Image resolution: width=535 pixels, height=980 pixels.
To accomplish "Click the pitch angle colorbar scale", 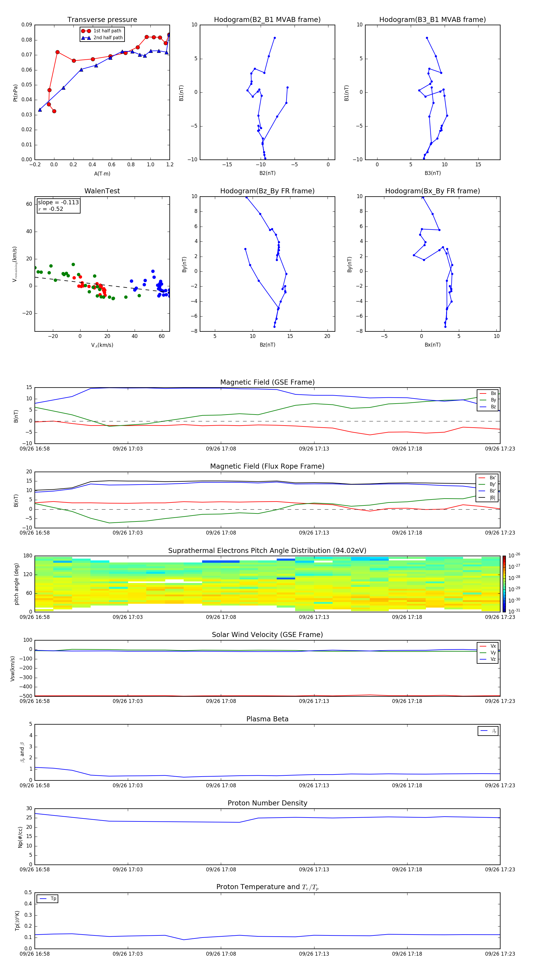I will click(x=504, y=584).
